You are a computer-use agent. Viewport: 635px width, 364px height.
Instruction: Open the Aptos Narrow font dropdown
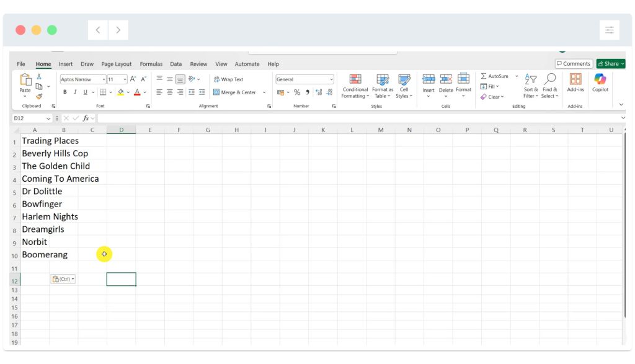[x=104, y=79]
